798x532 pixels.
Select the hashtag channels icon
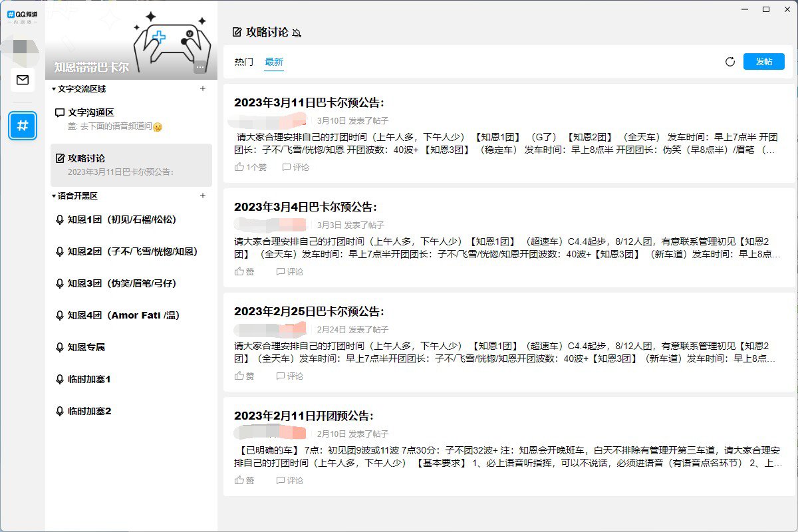(x=23, y=125)
